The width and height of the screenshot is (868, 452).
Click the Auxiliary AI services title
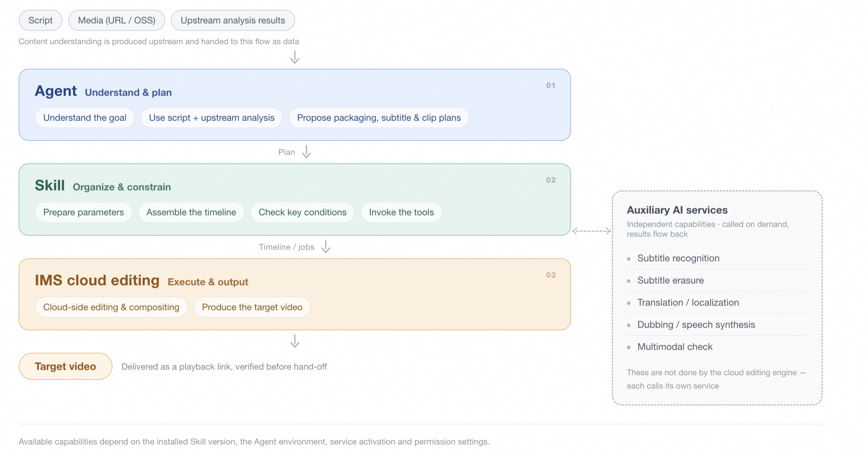(677, 210)
